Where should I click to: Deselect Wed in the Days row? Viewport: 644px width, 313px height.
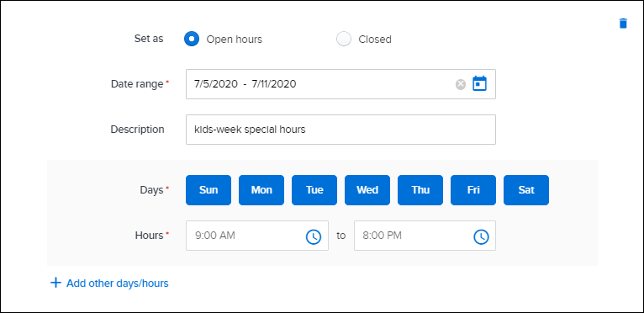coord(367,190)
